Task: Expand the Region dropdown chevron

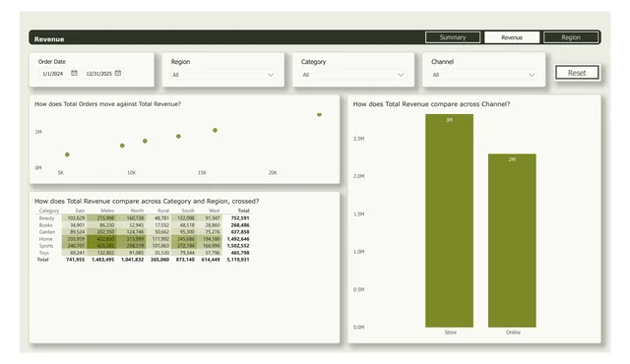Action: (271, 75)
